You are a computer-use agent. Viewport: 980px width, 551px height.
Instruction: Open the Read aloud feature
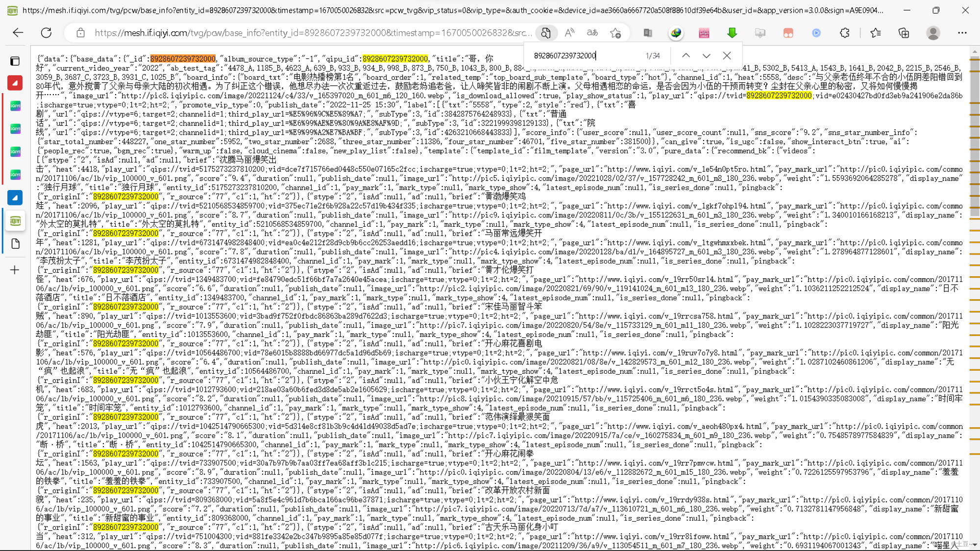(569, 33)
